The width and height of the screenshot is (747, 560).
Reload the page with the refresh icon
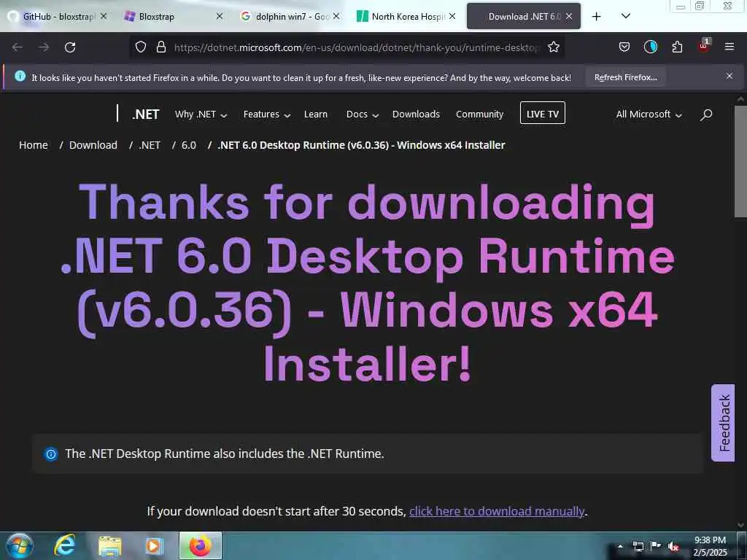click(70, 47)
